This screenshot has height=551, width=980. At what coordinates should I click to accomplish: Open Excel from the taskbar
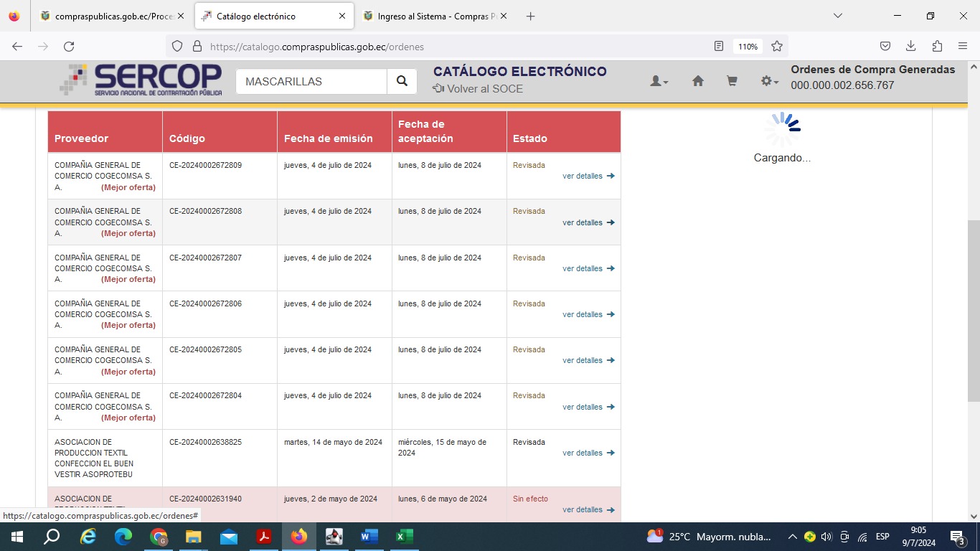[x=404, y=537]
